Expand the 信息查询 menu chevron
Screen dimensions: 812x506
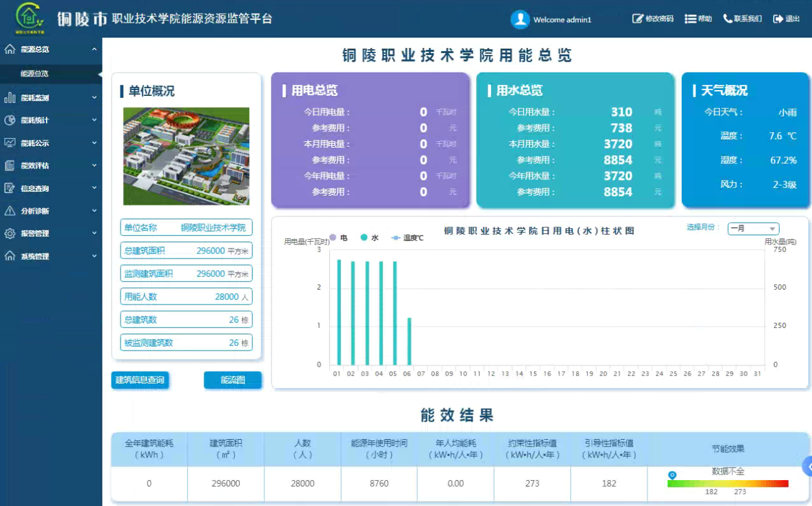(94, 189)
